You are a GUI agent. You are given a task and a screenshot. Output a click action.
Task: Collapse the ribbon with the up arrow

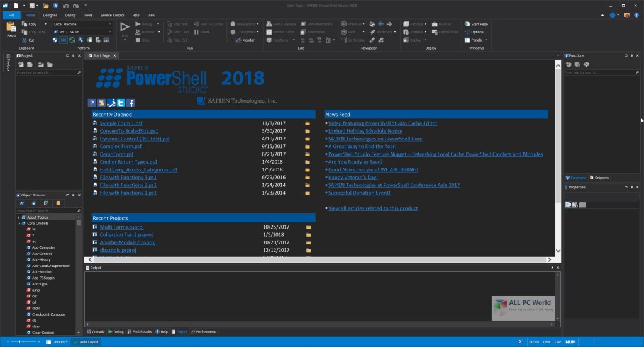[602, 15]
